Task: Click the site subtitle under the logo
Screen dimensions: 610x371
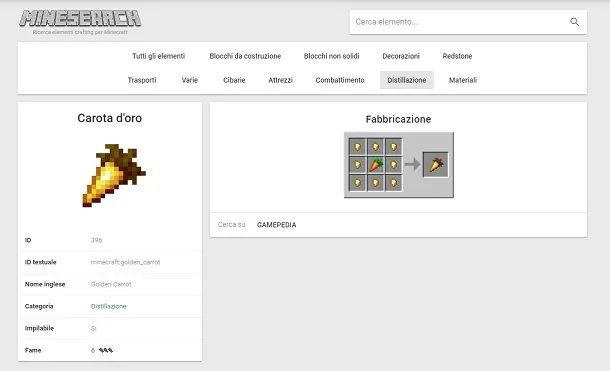Action: click(x=80, y=32)
